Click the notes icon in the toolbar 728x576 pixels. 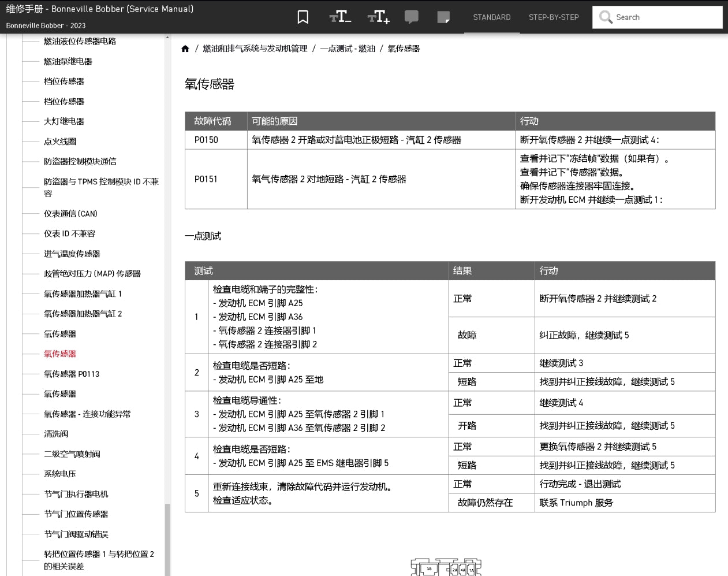point(443,17)
